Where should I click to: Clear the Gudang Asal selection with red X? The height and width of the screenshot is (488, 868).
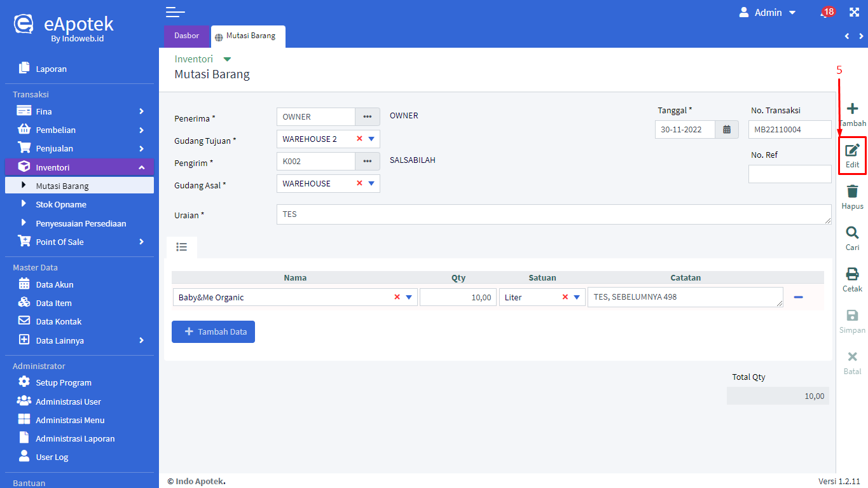[359, 183]
